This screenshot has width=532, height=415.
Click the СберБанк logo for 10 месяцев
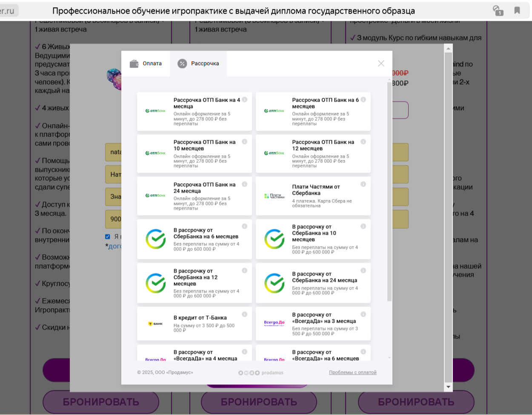(x=275, y=239)
